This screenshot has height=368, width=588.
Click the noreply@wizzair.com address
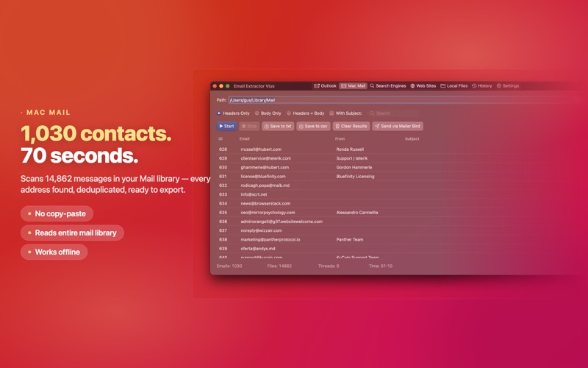coord(262,230)
